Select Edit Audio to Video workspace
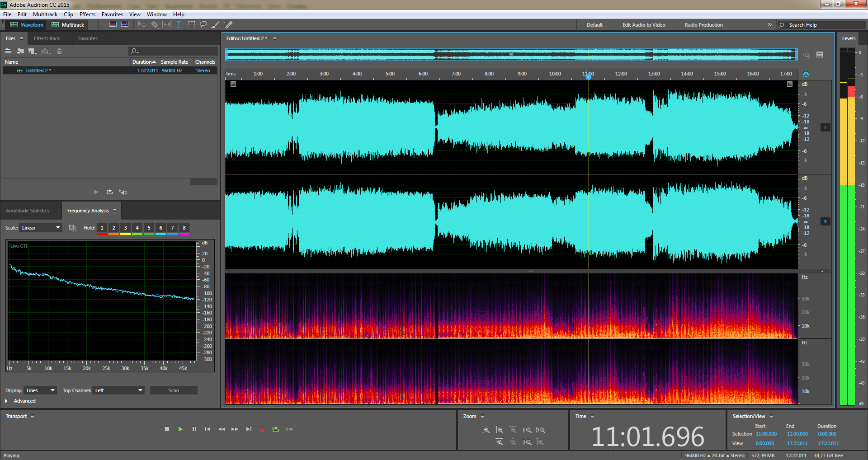The width and height of the screenshot is (868, 460). 643,25
